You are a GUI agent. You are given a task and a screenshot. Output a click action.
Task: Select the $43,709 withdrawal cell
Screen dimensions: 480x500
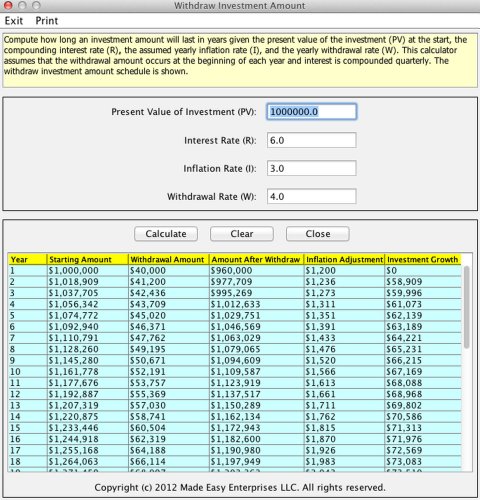coord(169,304)
